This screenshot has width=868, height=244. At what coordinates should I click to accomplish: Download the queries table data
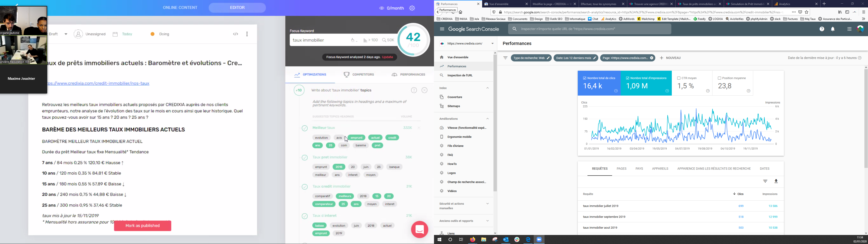click(776, 181)
